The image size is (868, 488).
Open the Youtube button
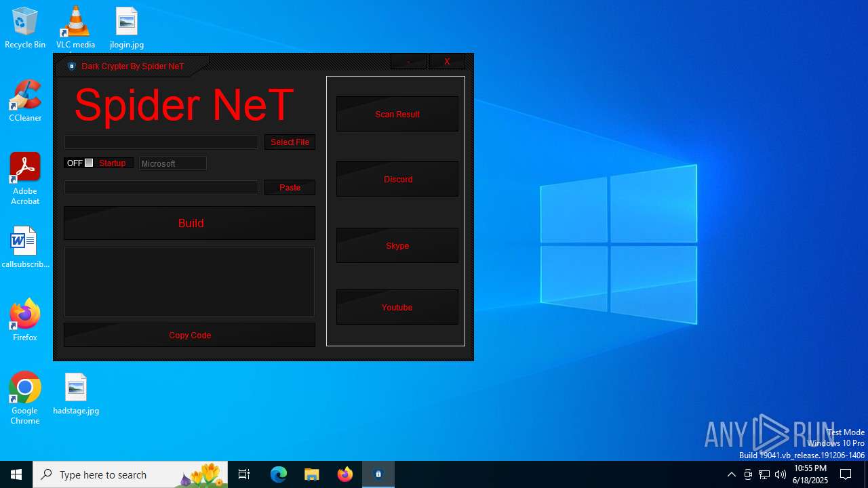397,307
